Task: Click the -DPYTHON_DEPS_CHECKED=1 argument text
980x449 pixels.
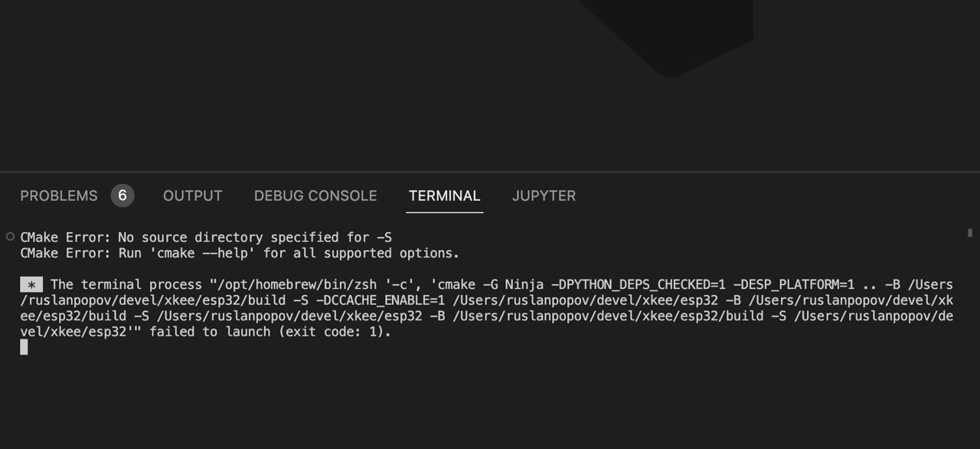Action: tap(638, 285)
